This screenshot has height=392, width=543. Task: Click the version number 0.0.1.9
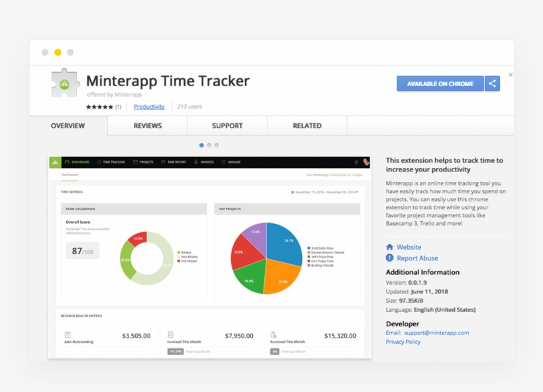point(417,283)
